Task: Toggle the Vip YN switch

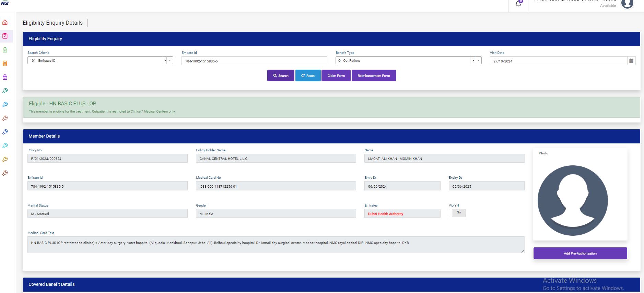Action: coord(457,213)
